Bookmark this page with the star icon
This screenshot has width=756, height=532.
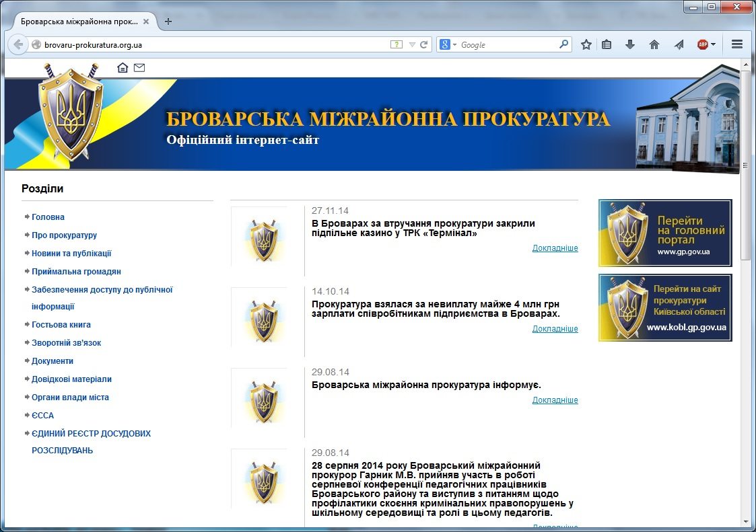coord(586,44)
